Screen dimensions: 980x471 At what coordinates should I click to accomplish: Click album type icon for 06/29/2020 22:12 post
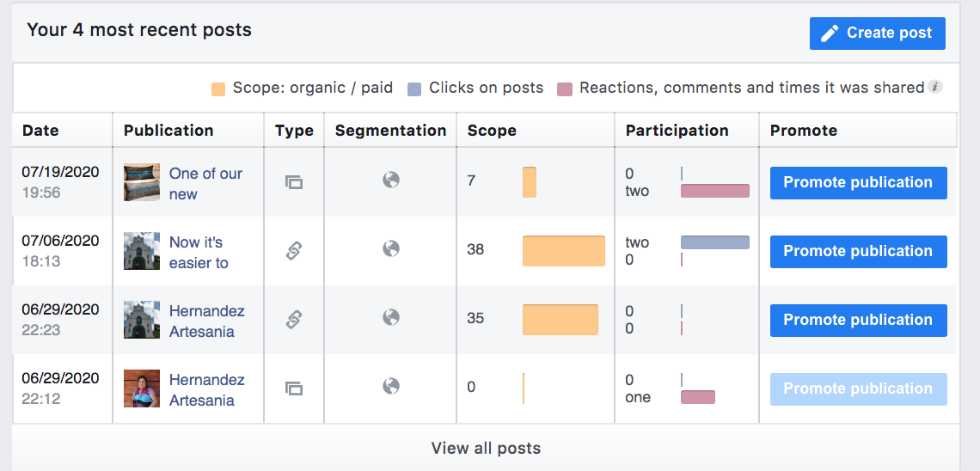point(294,388)
